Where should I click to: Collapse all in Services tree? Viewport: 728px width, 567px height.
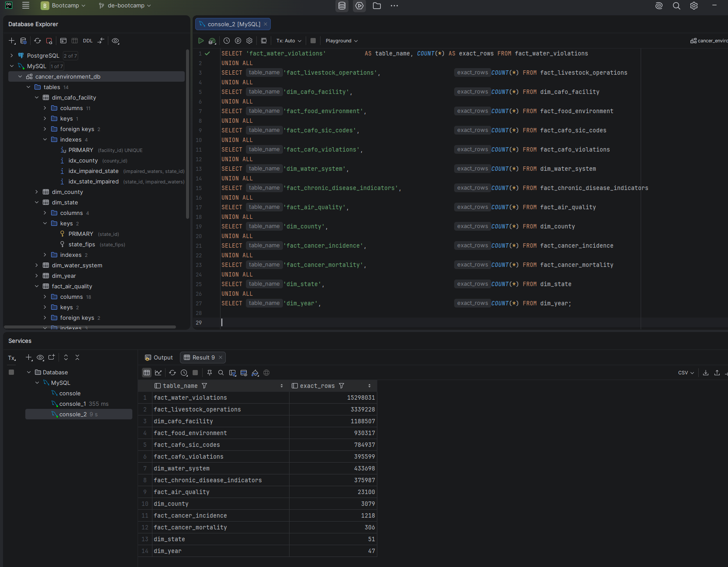(x=77, y=357)
